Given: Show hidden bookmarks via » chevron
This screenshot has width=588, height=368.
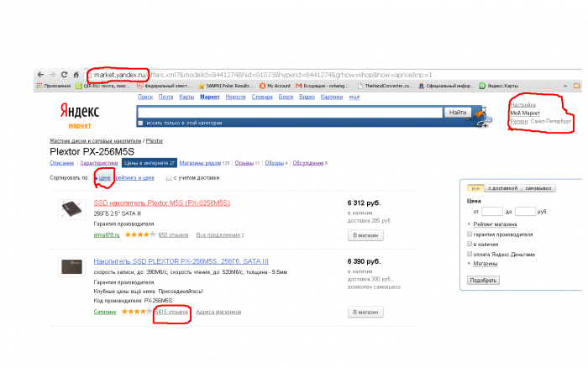Looking at the screenshot, I should (x=565, y=86).
